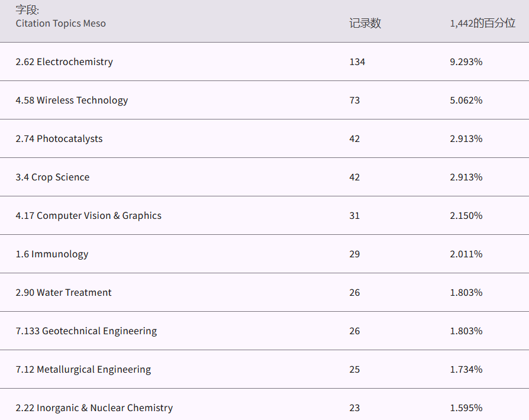529x420 pixels.
Task: Select the 2.62 Electrochemistry row label
Action: coord(64,62)
